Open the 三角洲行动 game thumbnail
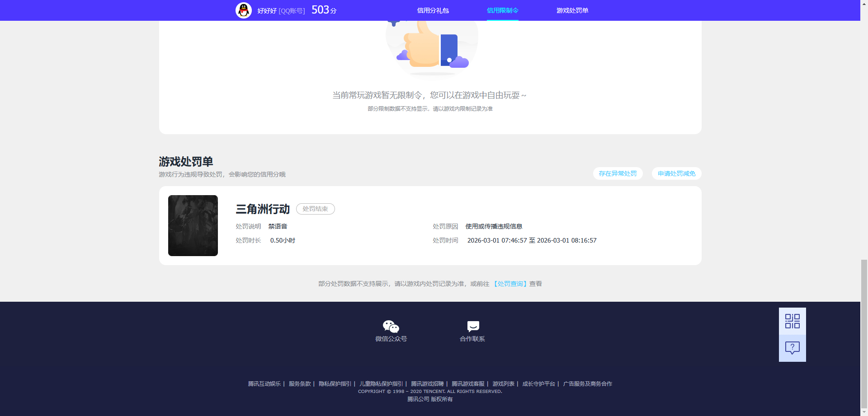 [x=193, y=225]
